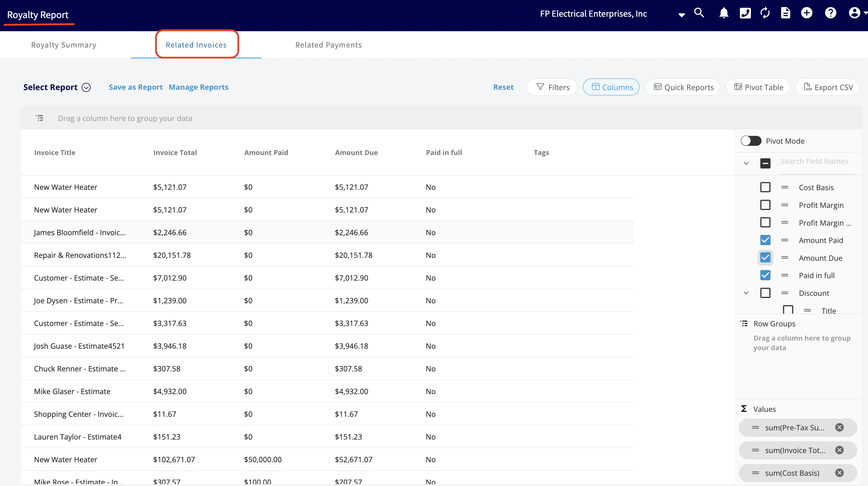Check the Discount checkbox
This screenshot has height=486, width=868.
point(765,293)
